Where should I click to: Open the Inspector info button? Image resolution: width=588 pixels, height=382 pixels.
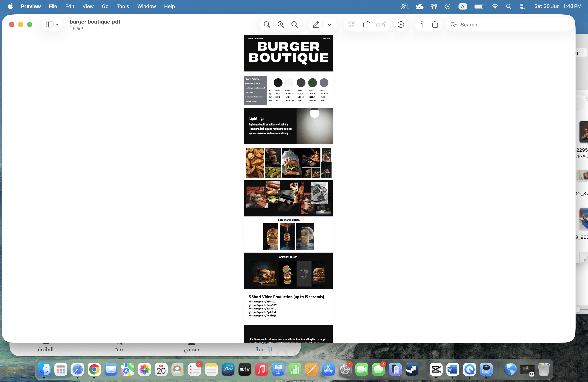pos(422,25)
